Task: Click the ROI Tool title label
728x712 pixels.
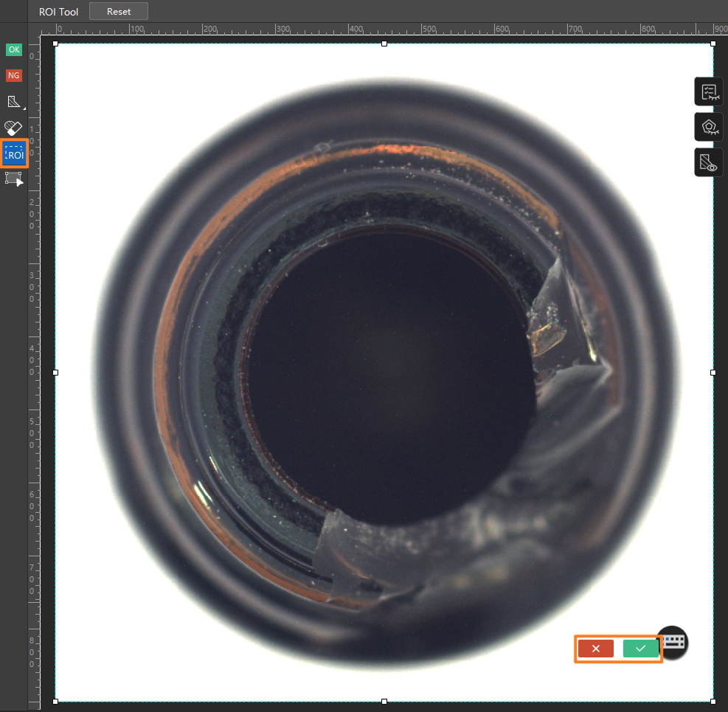Action: click(58, 12)
